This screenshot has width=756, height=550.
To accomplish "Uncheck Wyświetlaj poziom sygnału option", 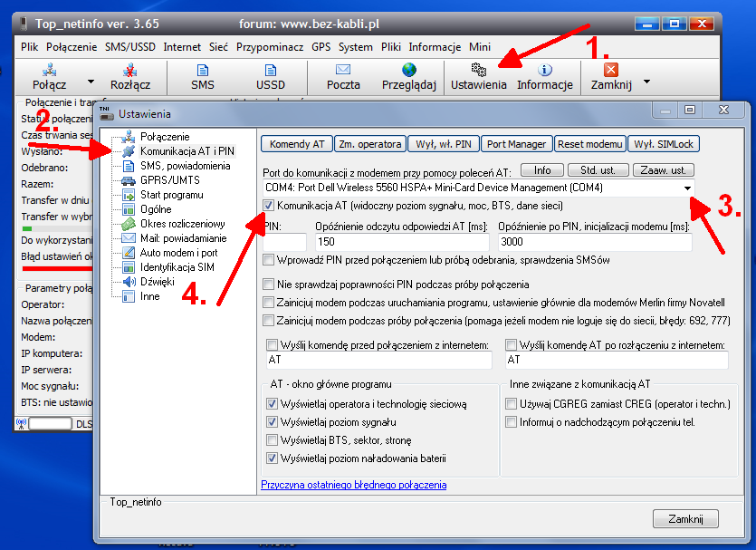I will pos(273,422).
